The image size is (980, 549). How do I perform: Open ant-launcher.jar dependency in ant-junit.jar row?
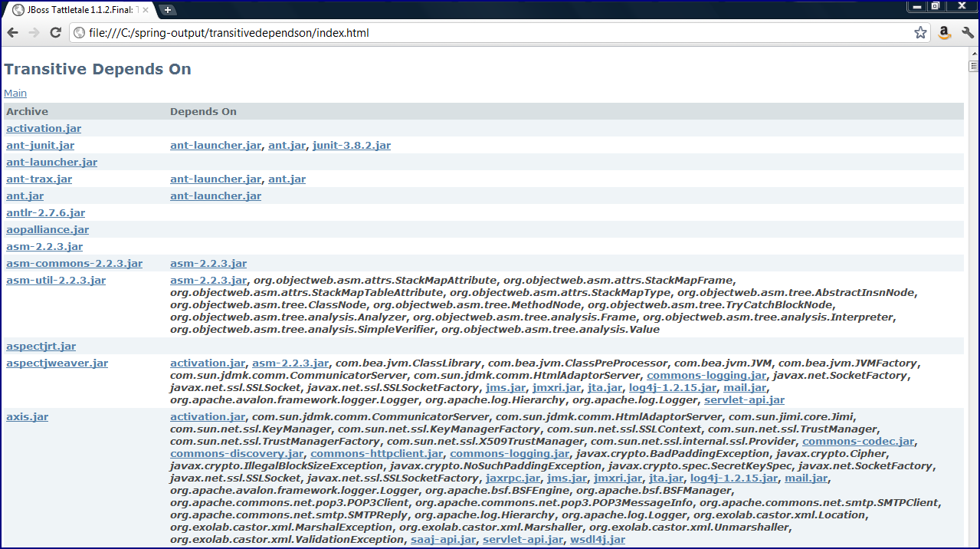[x=215, y=145]
